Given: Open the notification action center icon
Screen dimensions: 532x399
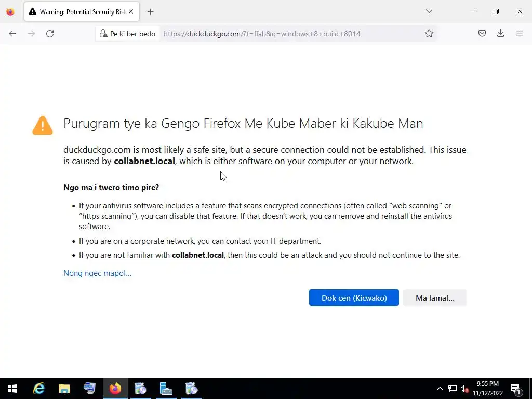Looking at the screenshot, I should point(515,389).
